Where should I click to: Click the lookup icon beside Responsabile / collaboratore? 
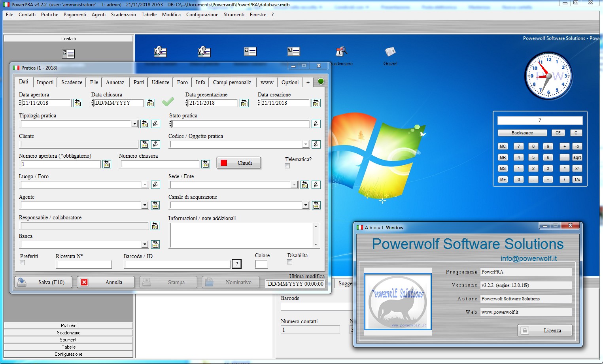point(155,226)
